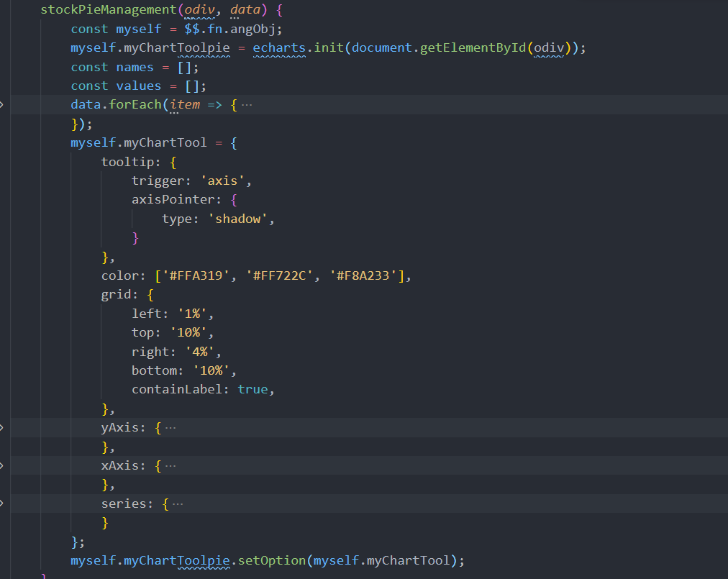Image resolution: width=728 pixels, height=579 pixels.
Task: Click the color property key
Action: [x=120, y=275]
